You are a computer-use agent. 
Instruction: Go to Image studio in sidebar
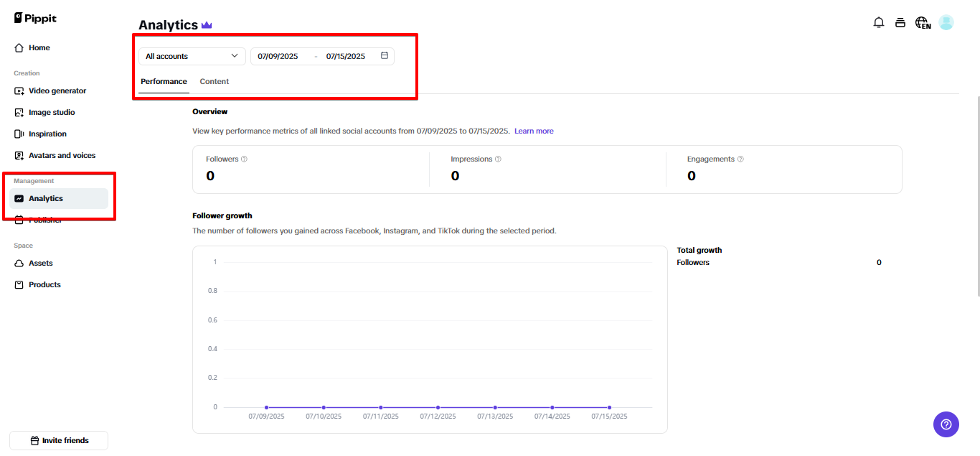coord(51,113)
